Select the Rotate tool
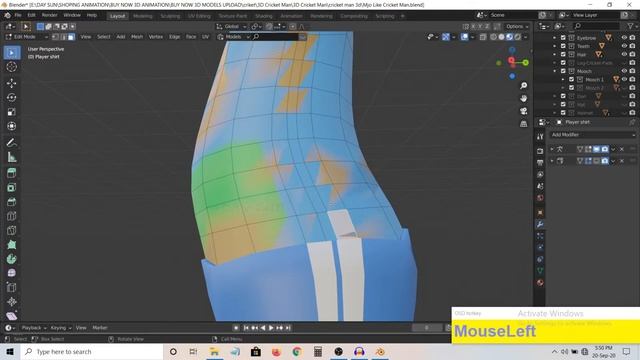 (x=11, y=97)
